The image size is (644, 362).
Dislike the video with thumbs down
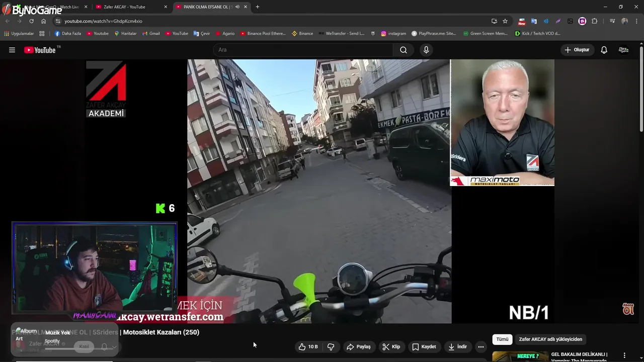click(331, 347)
